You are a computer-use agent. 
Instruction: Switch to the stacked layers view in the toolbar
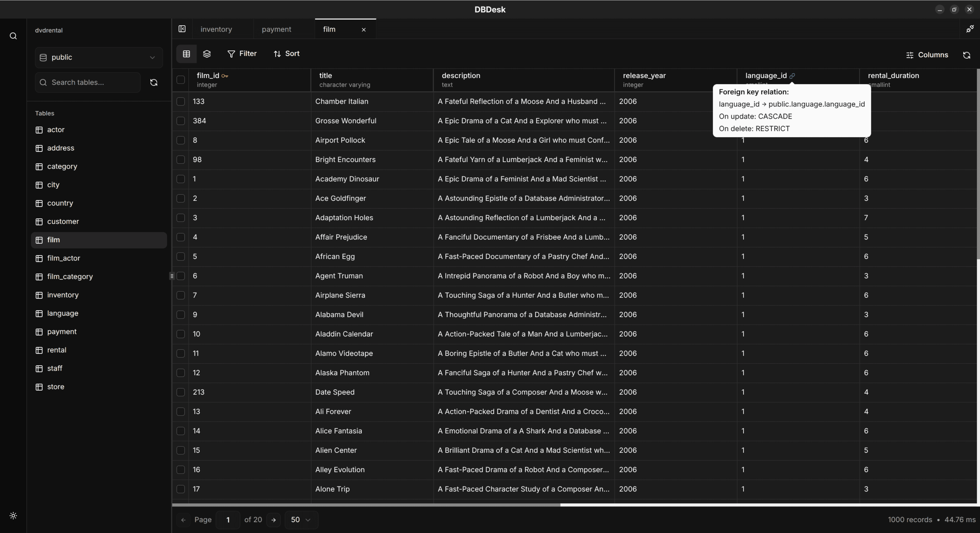pyautogui.click(x=206, y=54)
